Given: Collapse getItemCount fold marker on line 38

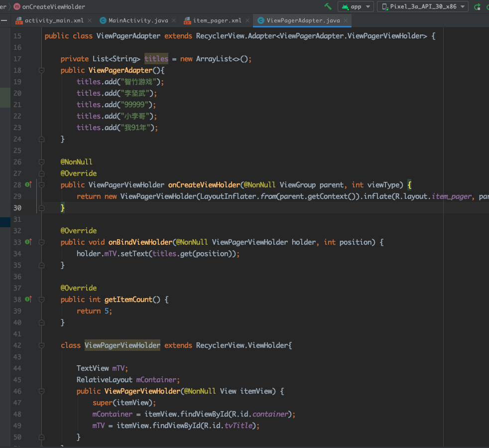Looking at the screenshot, I should [41, 299].
